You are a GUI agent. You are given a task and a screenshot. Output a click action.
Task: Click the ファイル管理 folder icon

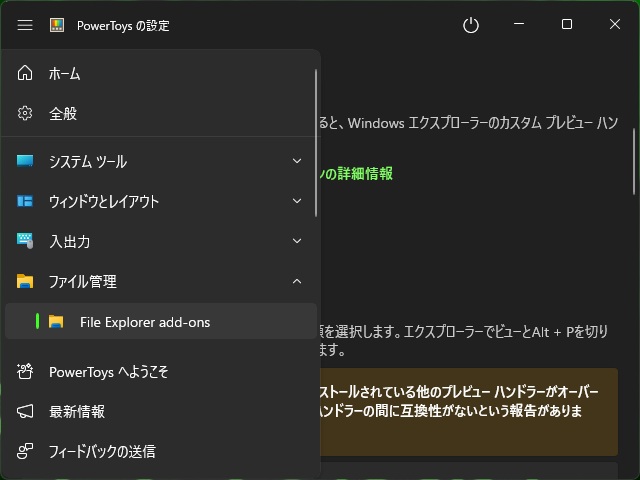pyautogui.click(x=25, y=281)
